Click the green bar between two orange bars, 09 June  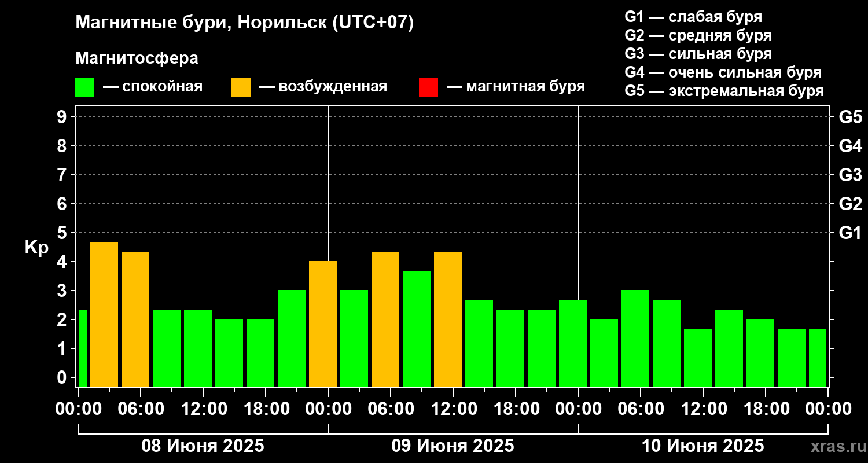coord(417,329)
